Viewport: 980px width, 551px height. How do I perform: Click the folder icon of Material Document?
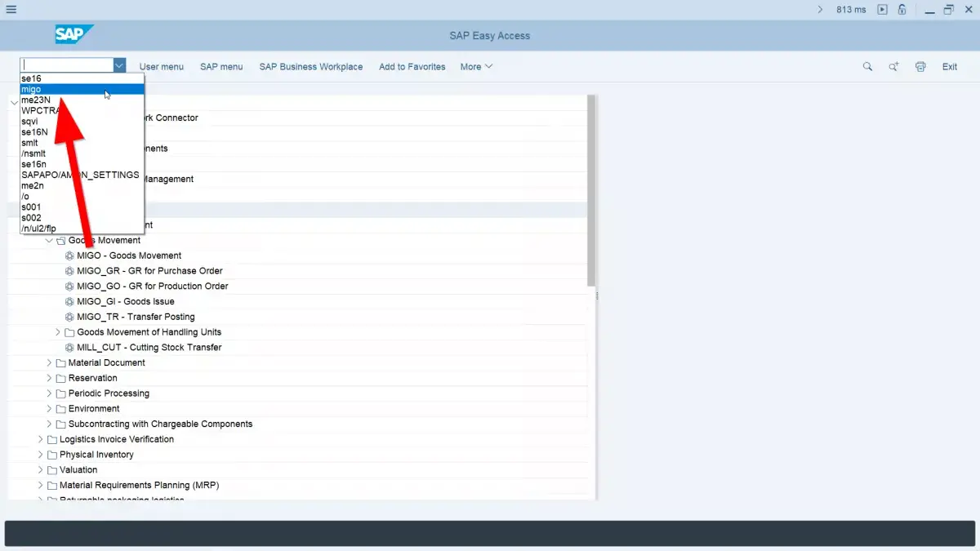click(x=61, y=363)
